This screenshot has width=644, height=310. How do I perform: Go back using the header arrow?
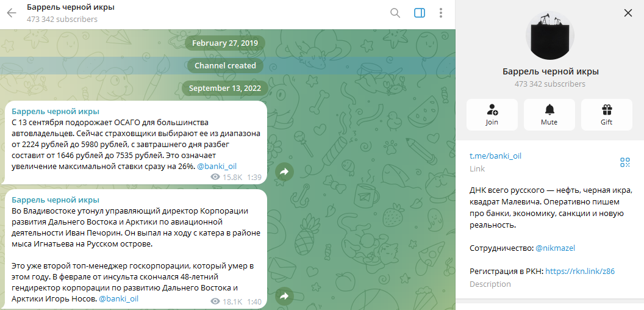[x=12, y=13]
